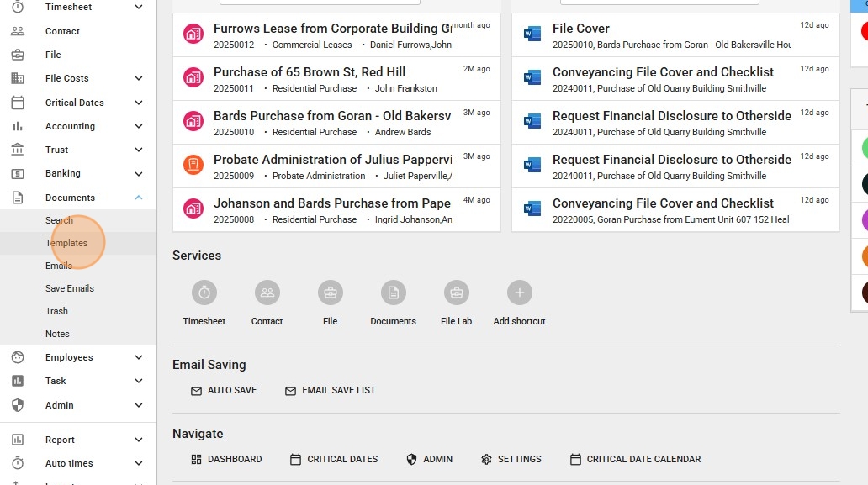
Task: Open the Contact service shortcut icon
Action: click(267, 293)
